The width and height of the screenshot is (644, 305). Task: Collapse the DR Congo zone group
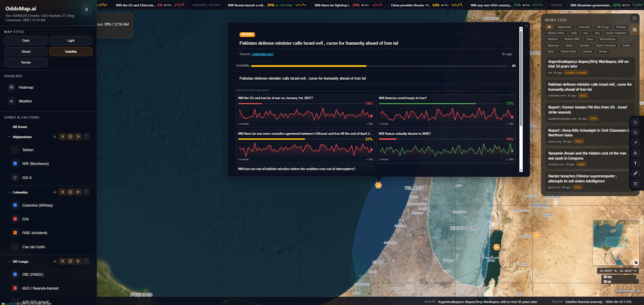tap(9, 261)
